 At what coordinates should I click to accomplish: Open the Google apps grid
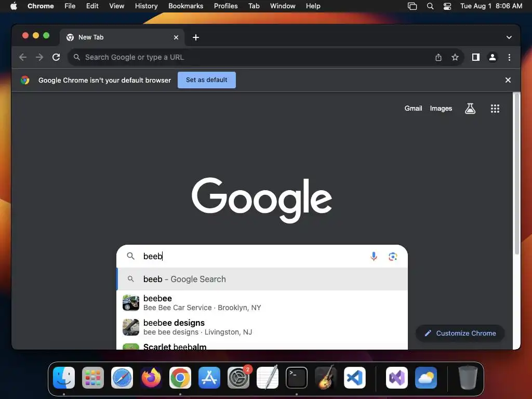tap(495, 109)
